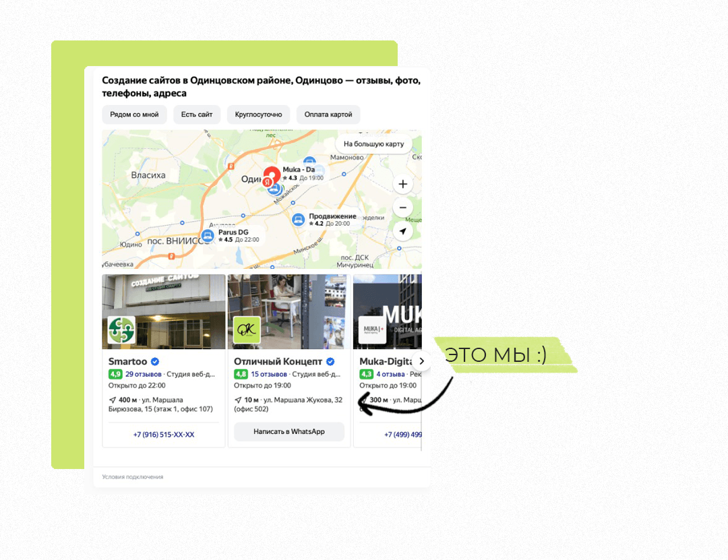Click Отличный Концепт verified badge checkmark
The height and width of the screenshot is (560, 728).
[x=330, y=361]
